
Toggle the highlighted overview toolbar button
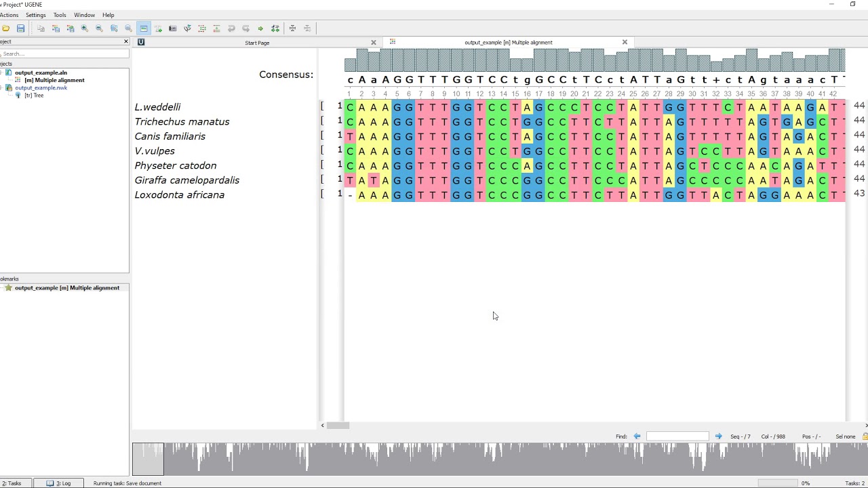click(143, 28)
